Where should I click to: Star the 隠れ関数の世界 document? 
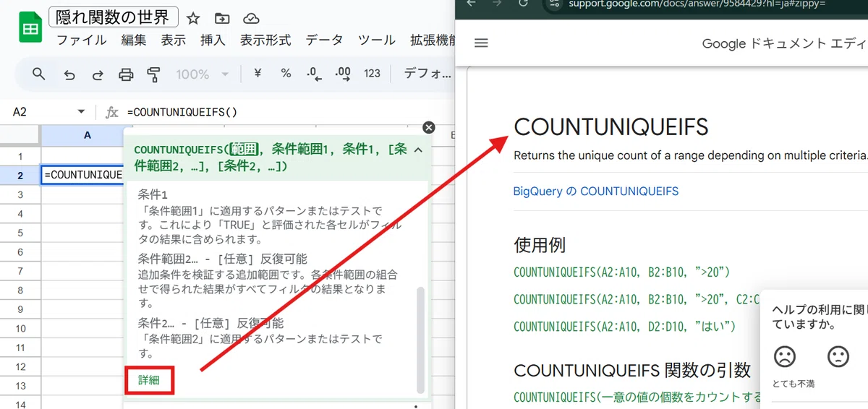tap(193, 18)
